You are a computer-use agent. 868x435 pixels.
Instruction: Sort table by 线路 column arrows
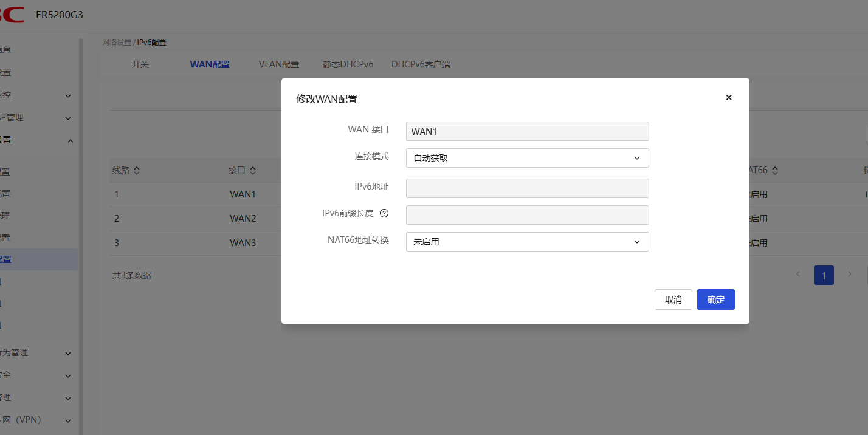tap(137, 171)
